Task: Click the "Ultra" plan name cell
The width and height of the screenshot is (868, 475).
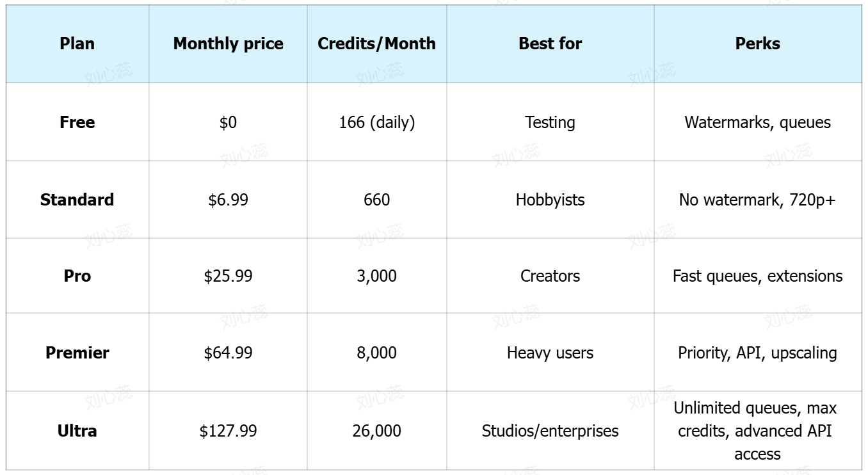Action: pyautogui.click(x=77, y=431)
